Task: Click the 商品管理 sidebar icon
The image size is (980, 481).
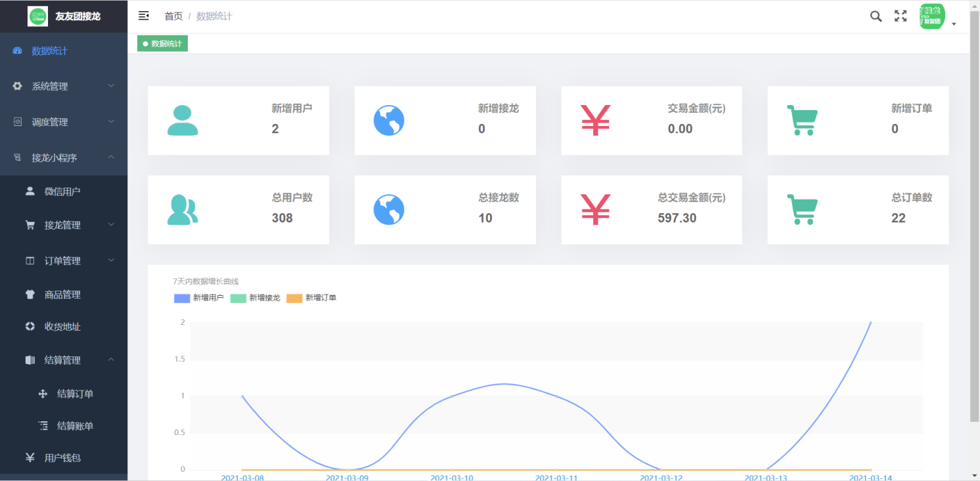Action: click(x=29, y=294)
